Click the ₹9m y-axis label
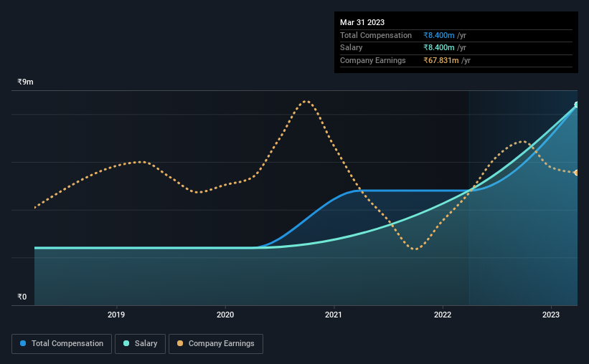Screen dimensions: 589x364 (x=25, y=82)
